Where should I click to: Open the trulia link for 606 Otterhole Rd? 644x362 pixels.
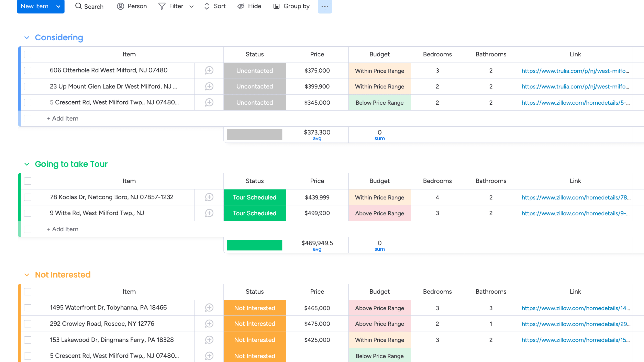point(575,71)
